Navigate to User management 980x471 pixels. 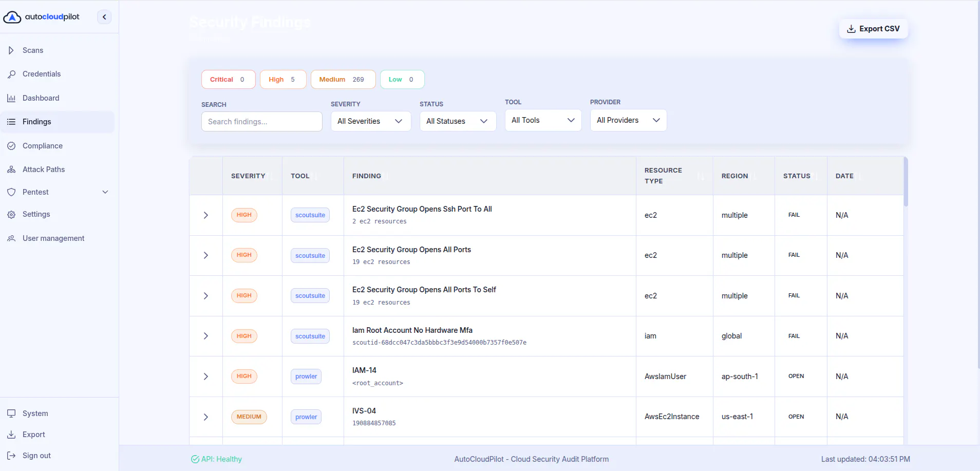point(58,238)
